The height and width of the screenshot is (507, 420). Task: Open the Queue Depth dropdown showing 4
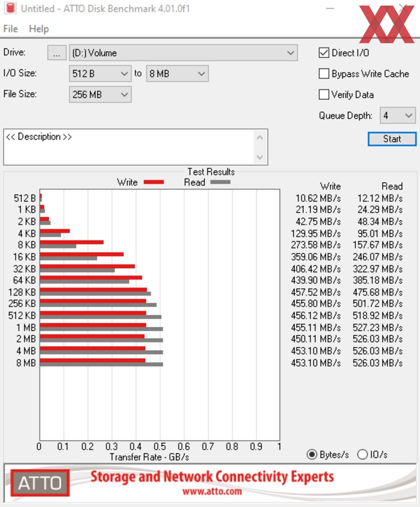398,116
